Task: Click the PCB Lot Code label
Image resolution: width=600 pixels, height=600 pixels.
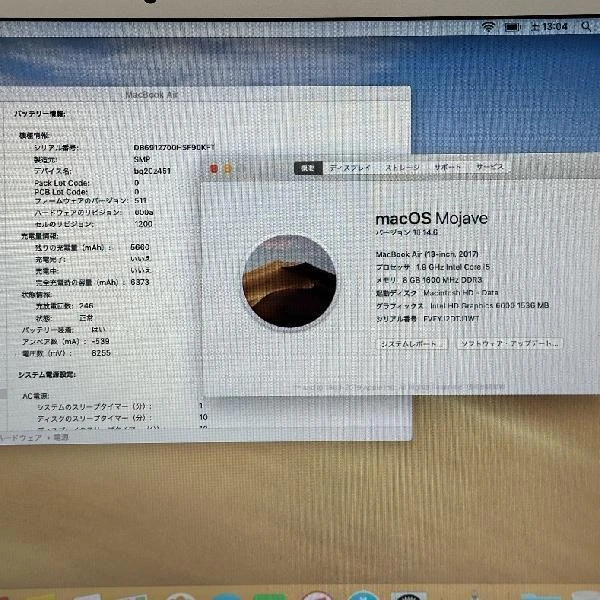Action: pos(61,192)
